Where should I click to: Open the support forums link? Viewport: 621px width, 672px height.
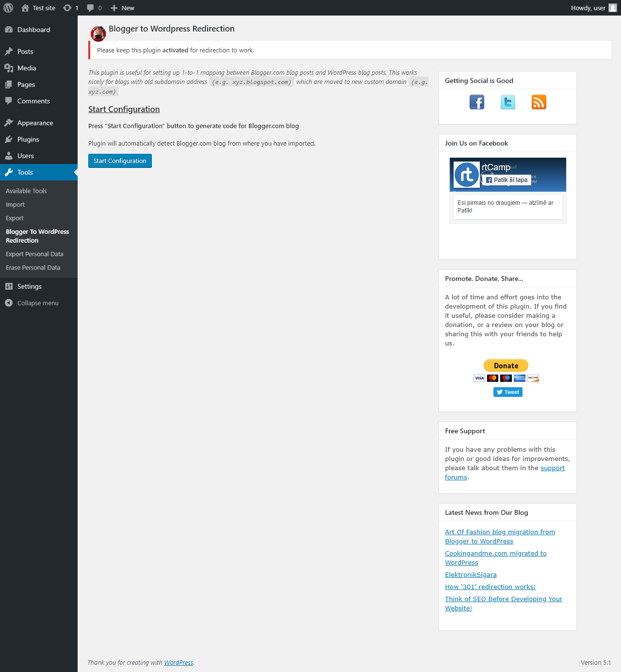click(x=505, y=473)
